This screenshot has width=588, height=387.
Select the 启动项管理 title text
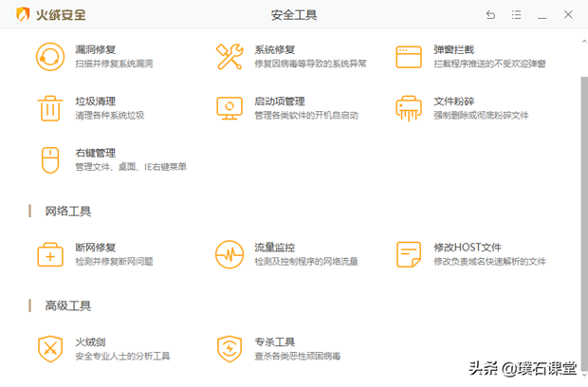coord(280,101)
